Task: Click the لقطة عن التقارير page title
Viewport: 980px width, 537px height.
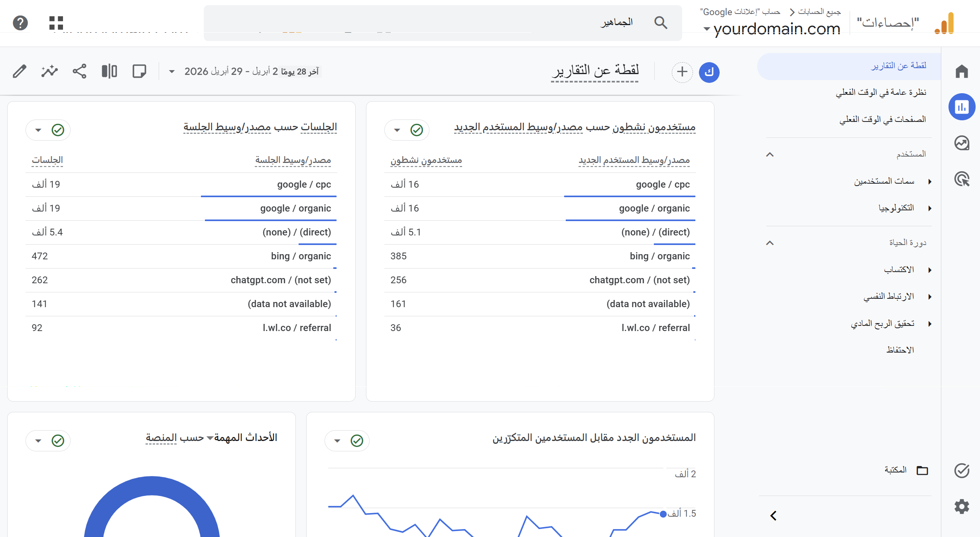Action: point(595,71)
